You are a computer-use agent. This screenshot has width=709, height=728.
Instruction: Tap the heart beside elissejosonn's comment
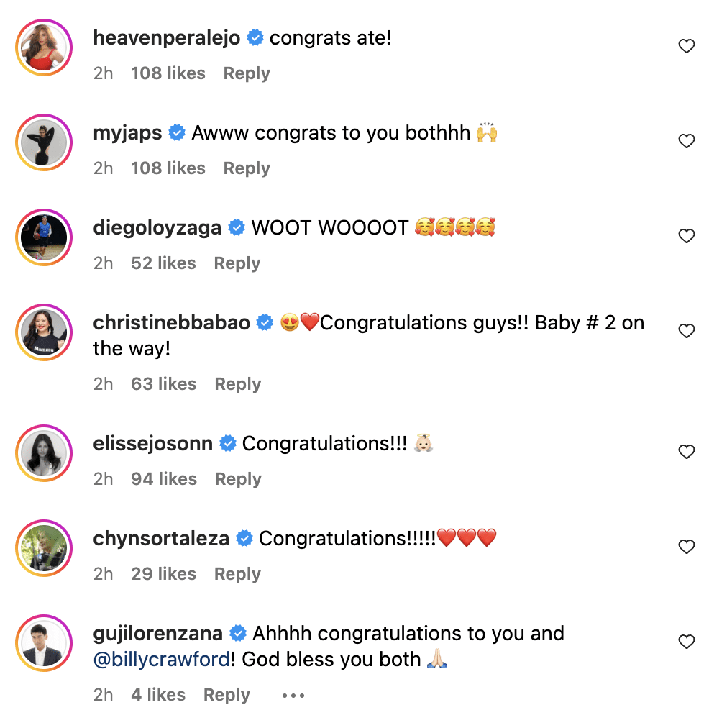point(687,452)
